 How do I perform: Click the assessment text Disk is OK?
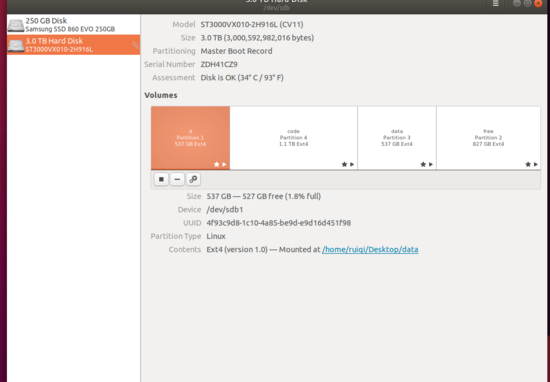242,78
